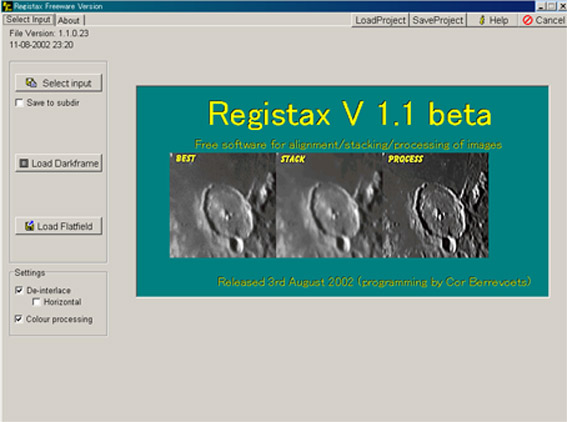
Task: Uncheck the De-interlace option
Action: 19,290
